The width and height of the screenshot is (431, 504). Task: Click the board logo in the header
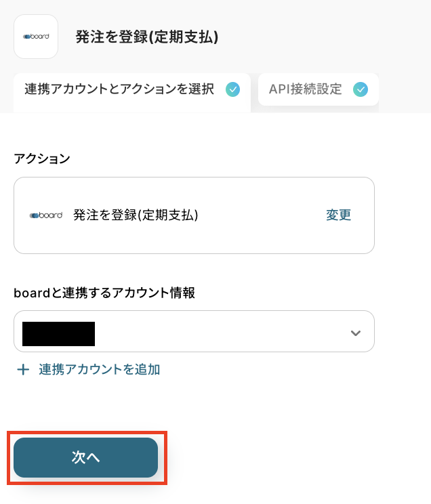(36, 37)
